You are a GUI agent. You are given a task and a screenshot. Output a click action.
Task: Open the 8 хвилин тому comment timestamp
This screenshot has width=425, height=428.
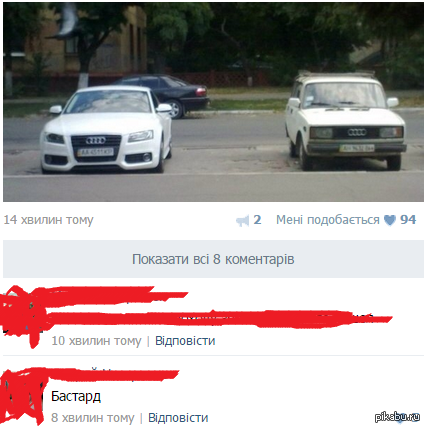93,418
